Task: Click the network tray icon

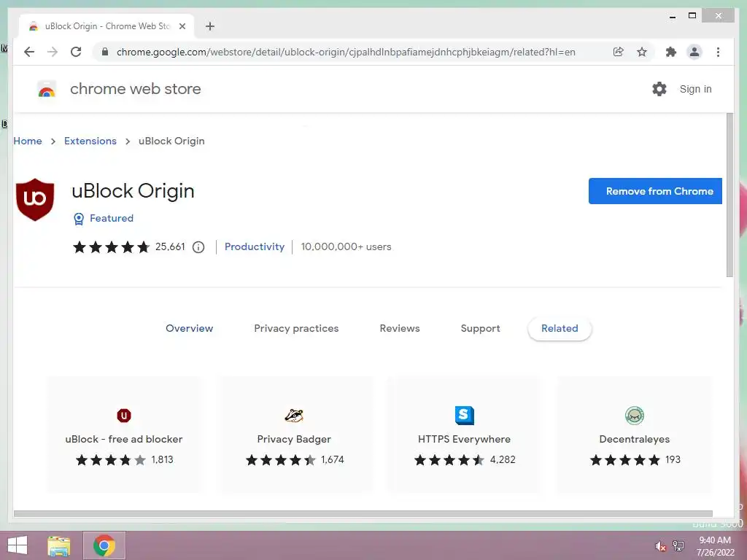Action: [678, 546]
